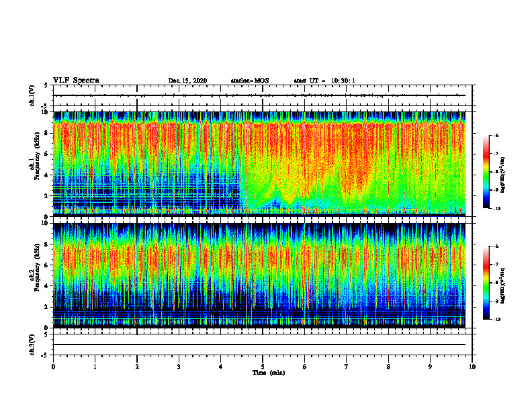532x411 pixels.
Task: Select the date 'Dec. 15, 2020' label
Action: click(x=187, y=81)
